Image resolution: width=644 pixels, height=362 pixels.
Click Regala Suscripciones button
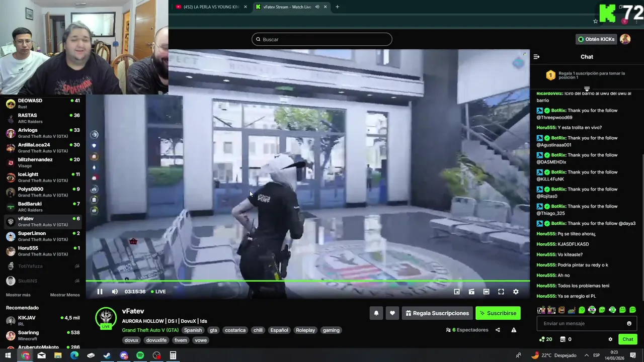tap(437, 313)
